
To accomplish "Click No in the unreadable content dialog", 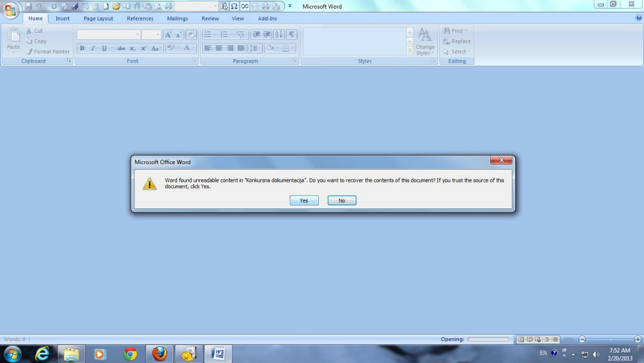I will click(342, 201).
